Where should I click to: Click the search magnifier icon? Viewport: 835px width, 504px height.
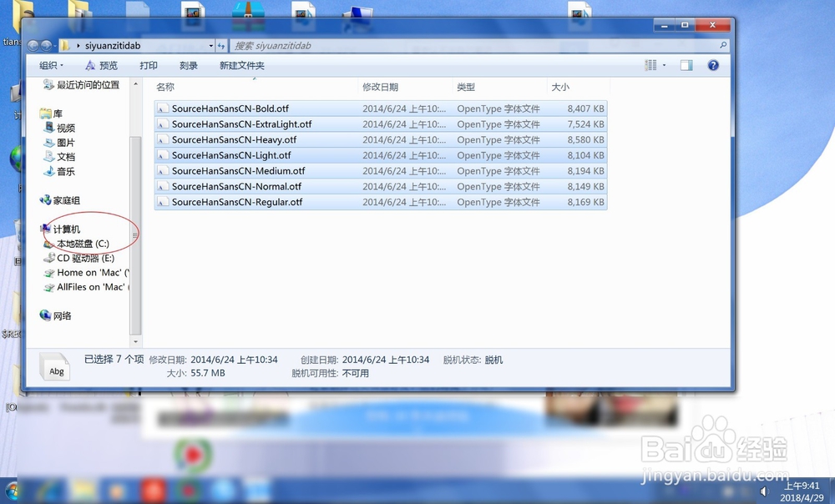click(722, 45)
